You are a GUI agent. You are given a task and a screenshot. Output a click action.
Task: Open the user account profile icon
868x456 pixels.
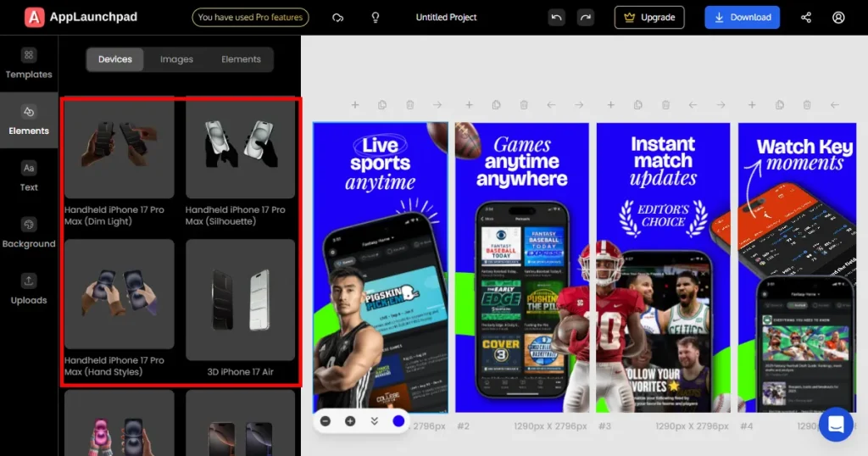(x=838, y=17)
